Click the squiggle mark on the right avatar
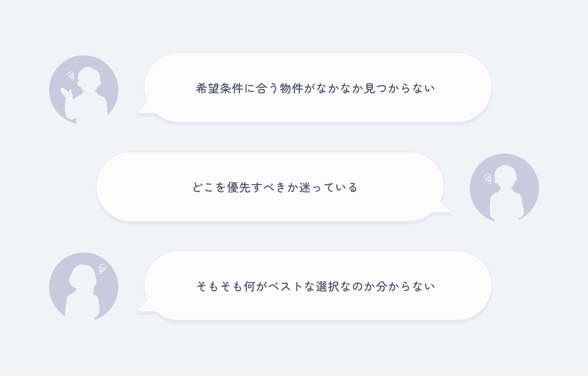Screen dimensions: 588x376 488,178
